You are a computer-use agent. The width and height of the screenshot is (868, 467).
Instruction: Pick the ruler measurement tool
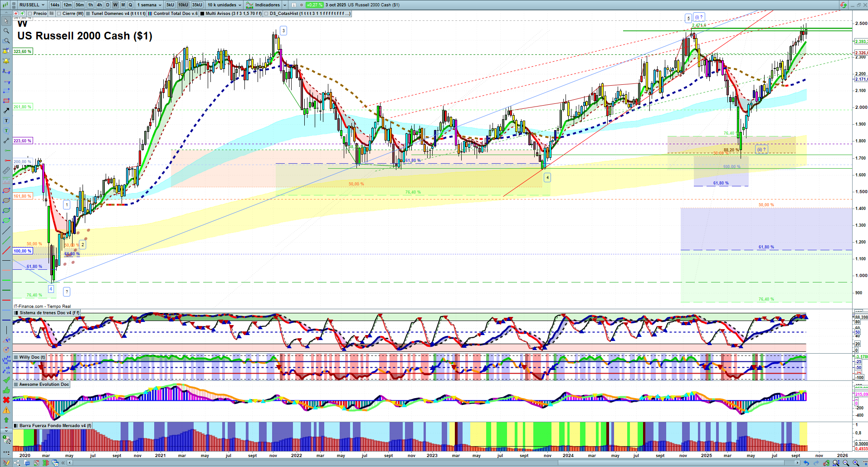(6, 170)
